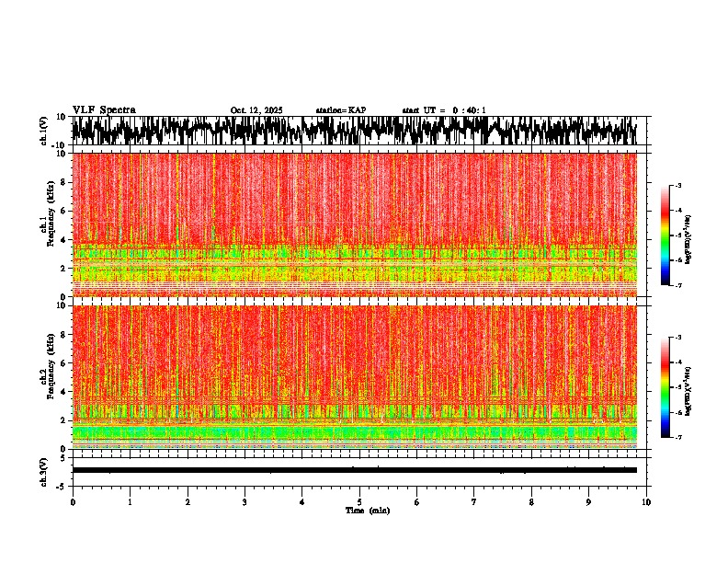Click the time axis tick label '3'
The height and width of the screenshot is (563, 728).
[245, 502]
